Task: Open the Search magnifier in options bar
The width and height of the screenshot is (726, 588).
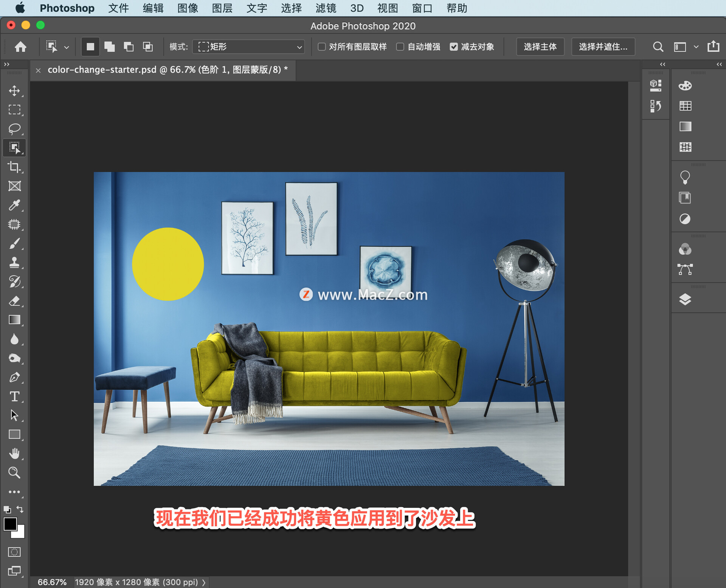Action: click(x=658, y=47)
